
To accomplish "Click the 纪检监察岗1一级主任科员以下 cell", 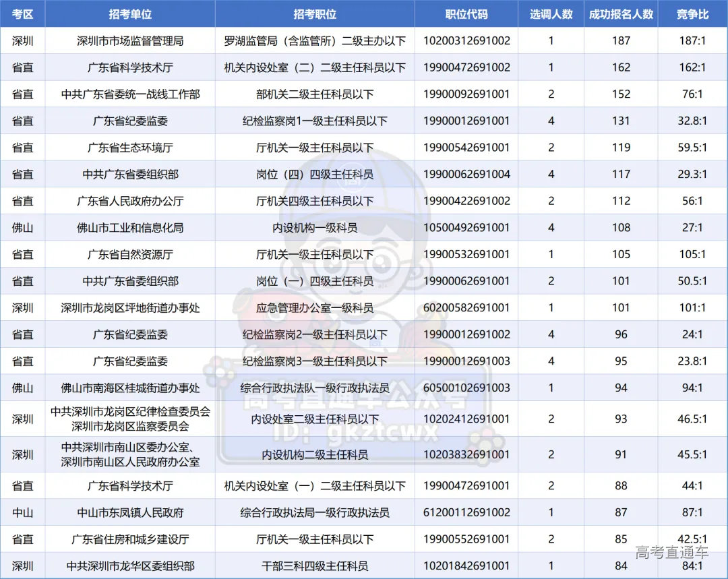I will click(315, 121).
